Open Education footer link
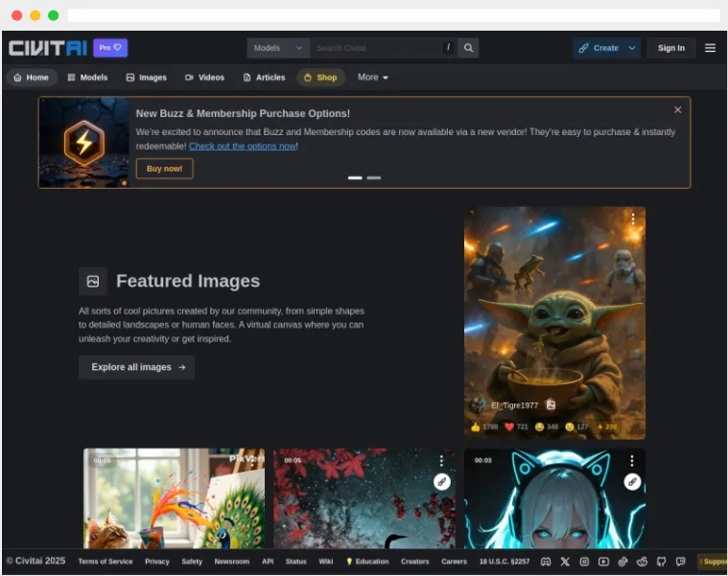This screenshot has height=576, width=728. point(367,562)
